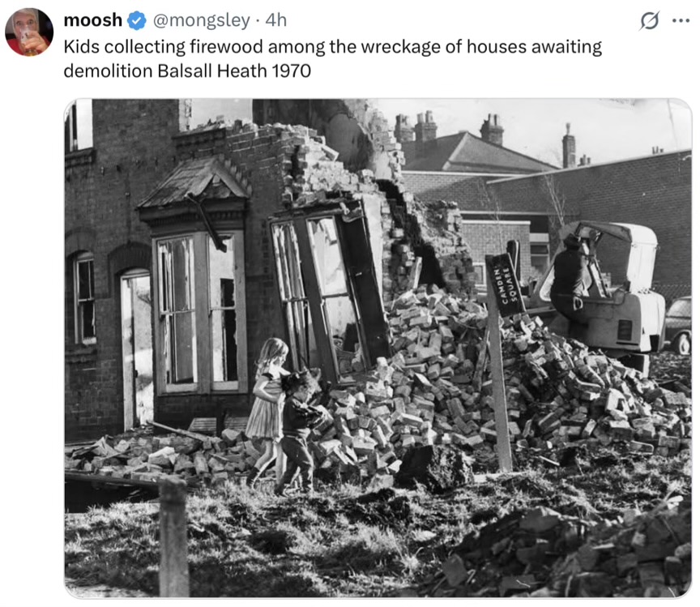Image resolution: width=700 pixels, height=607 pixels.
Task: Click the parked car at the photo's edge
Action: click(x=678, y=325)
